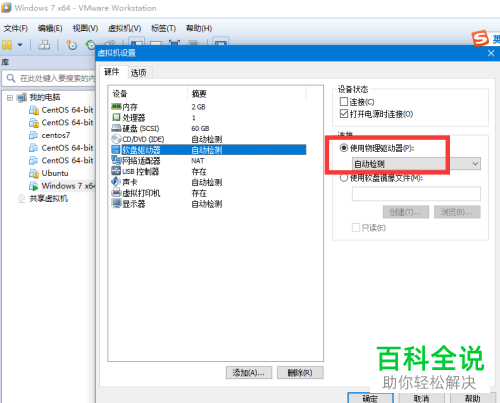Switch to the 选项 tab
The image size is (500, 403).
coord(139,73)
